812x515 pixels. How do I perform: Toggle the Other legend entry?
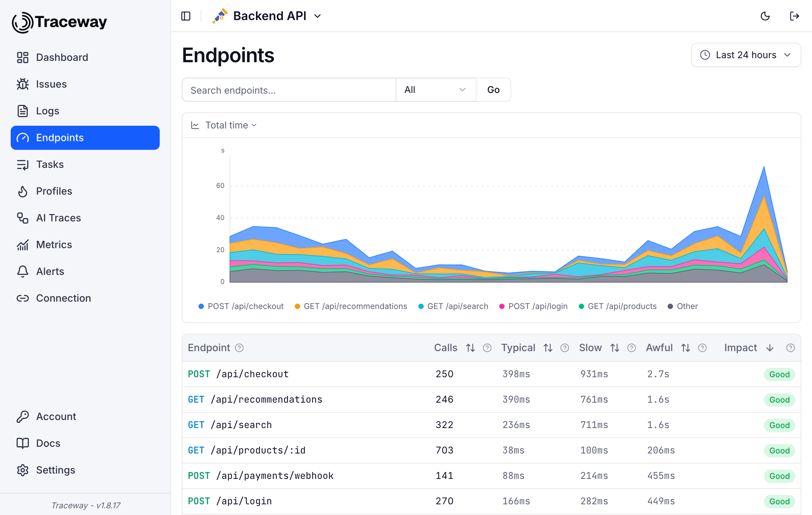682,306
